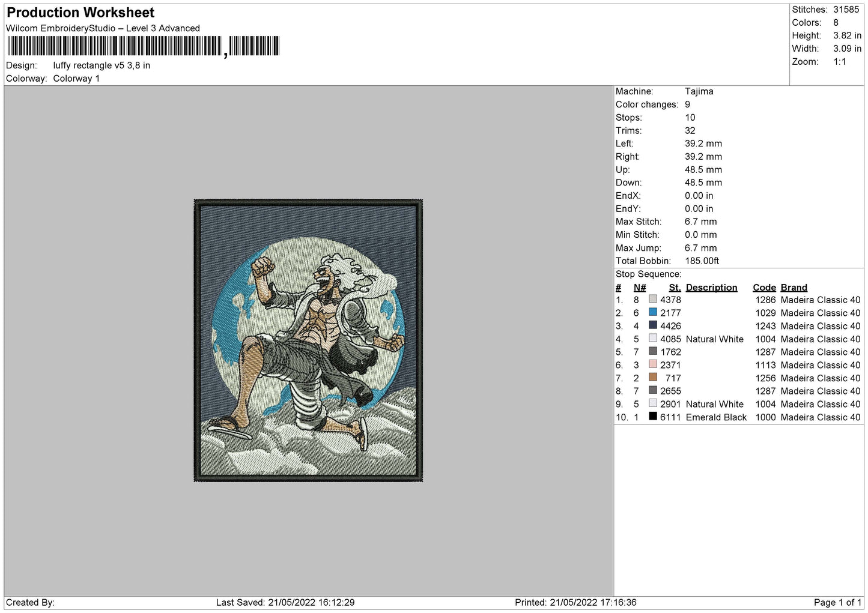
Task: Select the "Wilcom EmbroideryStudio – Level 3 Advanced" line
Action: click(x=103, y=28)
